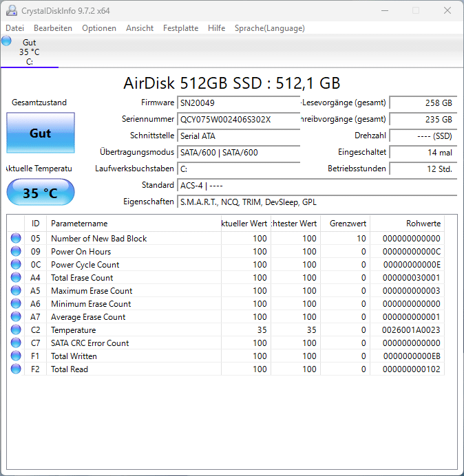Click the status icon beside Total Read
The width and height of the screenshot is (464, 476).
coord(16,369)
